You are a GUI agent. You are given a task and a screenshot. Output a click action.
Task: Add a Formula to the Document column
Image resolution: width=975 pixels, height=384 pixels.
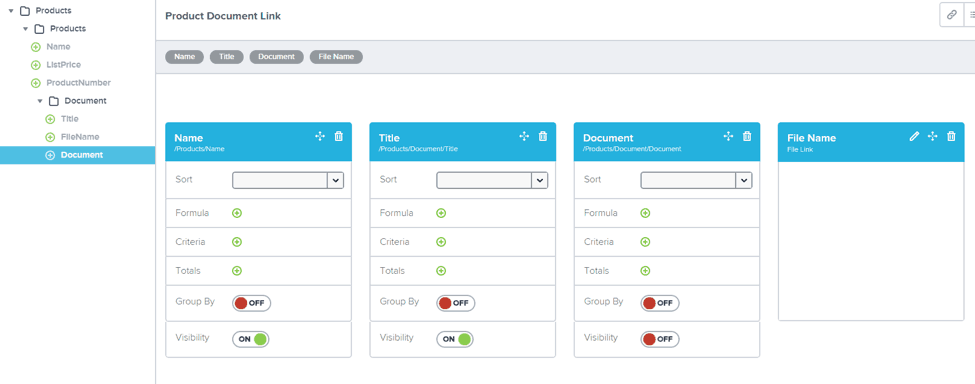point(645,213)
